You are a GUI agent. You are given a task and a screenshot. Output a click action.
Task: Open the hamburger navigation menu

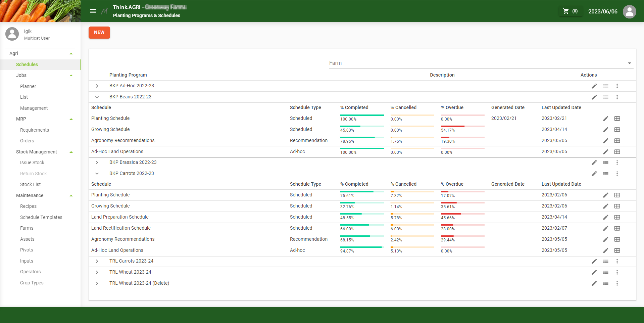pyautogui.click(x=93, y=11)
